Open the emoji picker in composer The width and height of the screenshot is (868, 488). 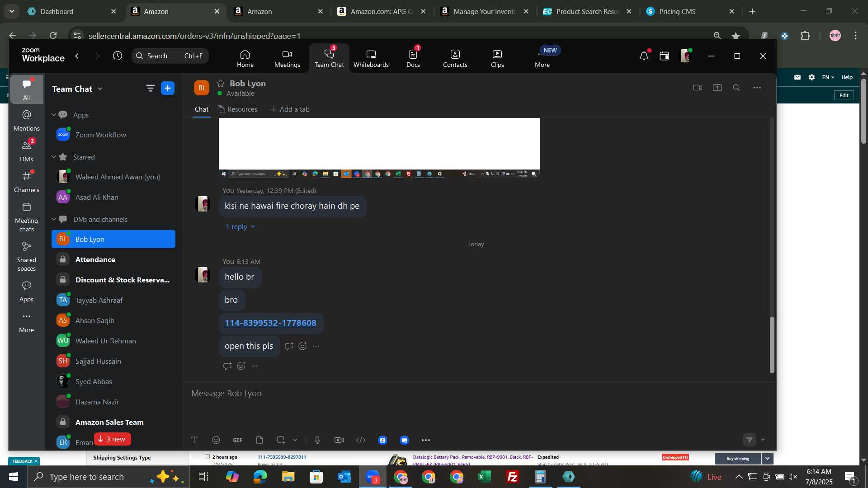pos(216,440)
